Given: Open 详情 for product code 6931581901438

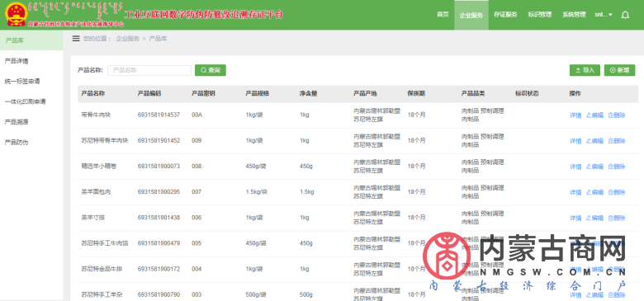Looking at the screenshot, I should click(x=575, y=219).
